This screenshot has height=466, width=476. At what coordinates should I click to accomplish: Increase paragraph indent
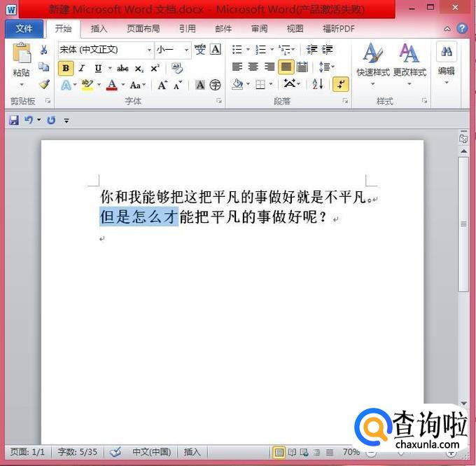[x=328, y=49]
